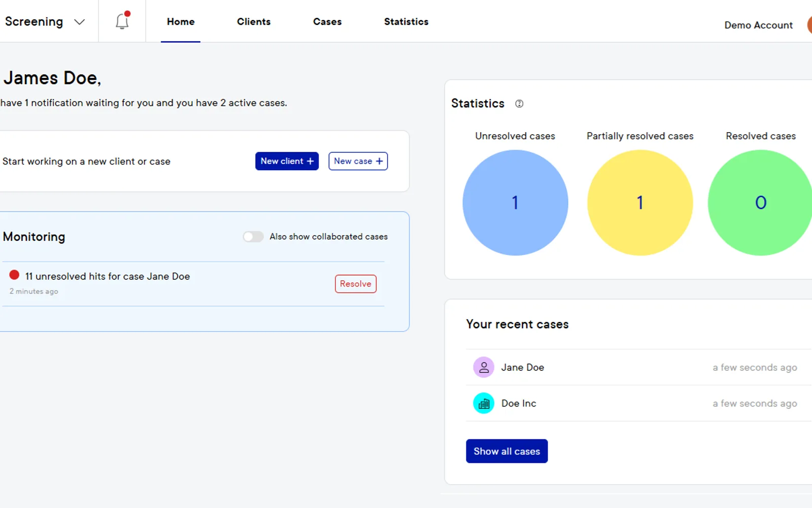Click the Jane Doe person avatar icon
Viewport: 812px width, 508px height.
[x=484, y=367]
